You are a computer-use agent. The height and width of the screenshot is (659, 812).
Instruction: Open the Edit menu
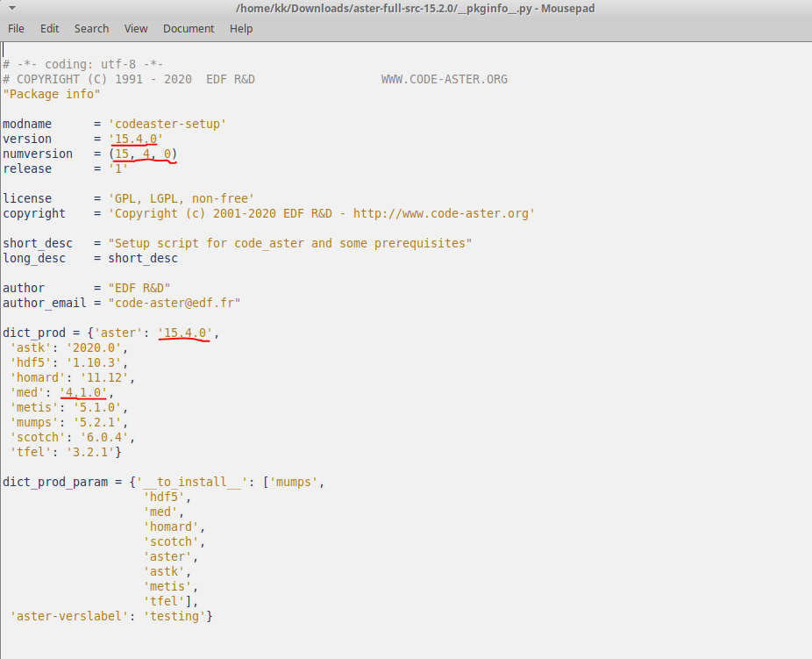pos(50,28)
